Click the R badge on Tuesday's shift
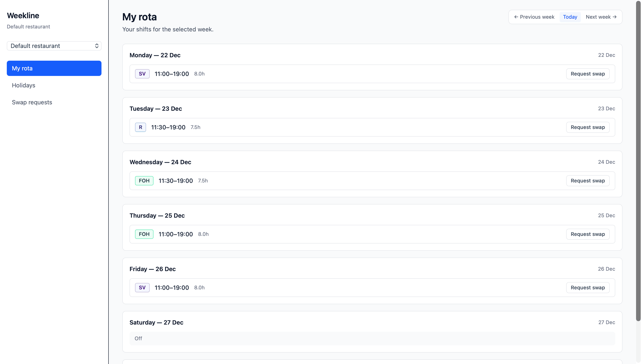The height and width of the screenshot is (364, 642). [x=141, y=127]
